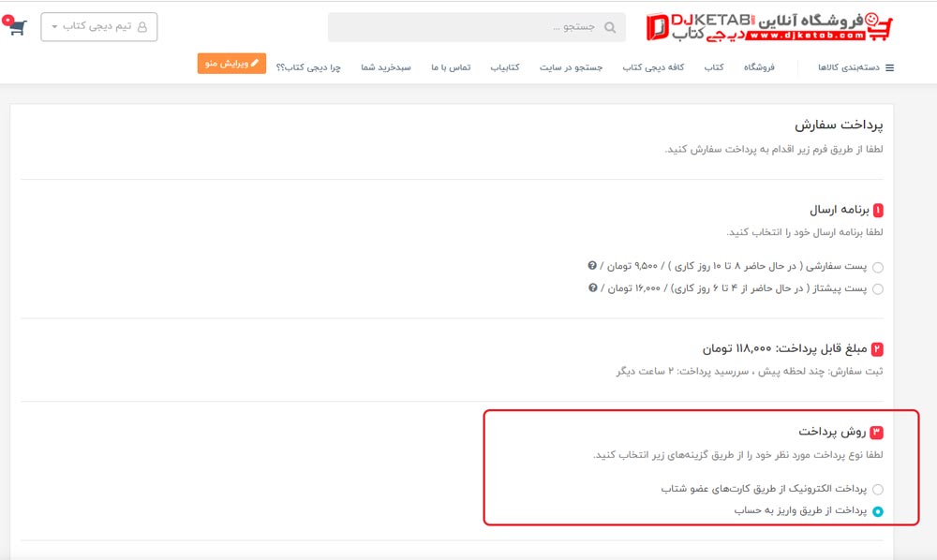Image resolution: width=937 pixels, height=560 pixels.
Task: Choose پرداخت از طریق واریز به حساب
Action: [x=877, y=511]
